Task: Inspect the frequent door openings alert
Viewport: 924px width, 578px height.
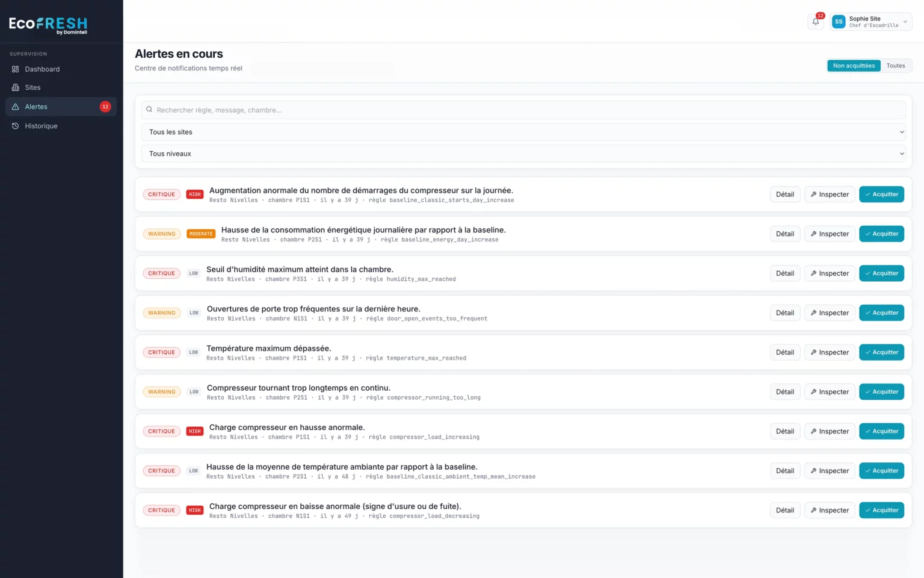Action: point(830,313)
